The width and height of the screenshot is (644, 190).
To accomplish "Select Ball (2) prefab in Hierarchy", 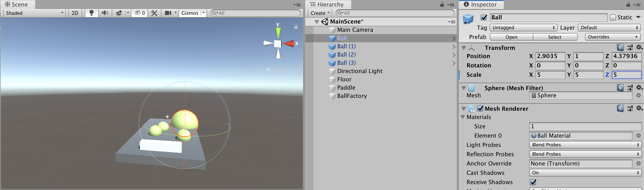I will coord(347,55).
